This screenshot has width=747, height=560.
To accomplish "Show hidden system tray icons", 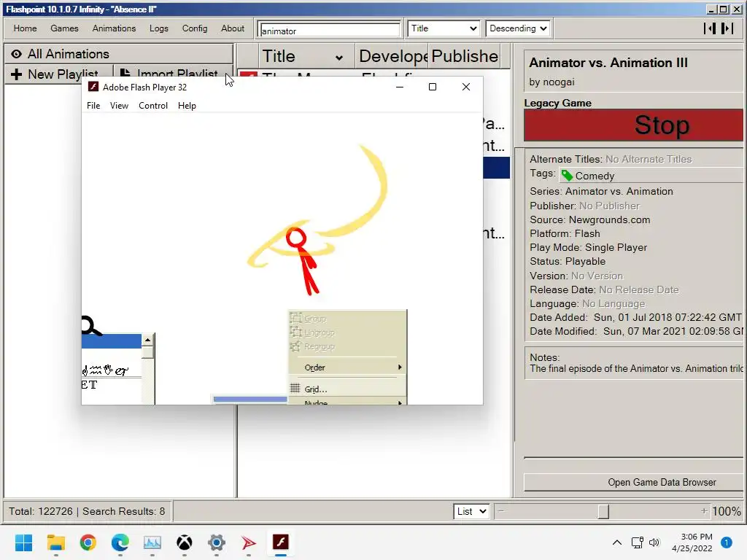I will click(617, 542).
